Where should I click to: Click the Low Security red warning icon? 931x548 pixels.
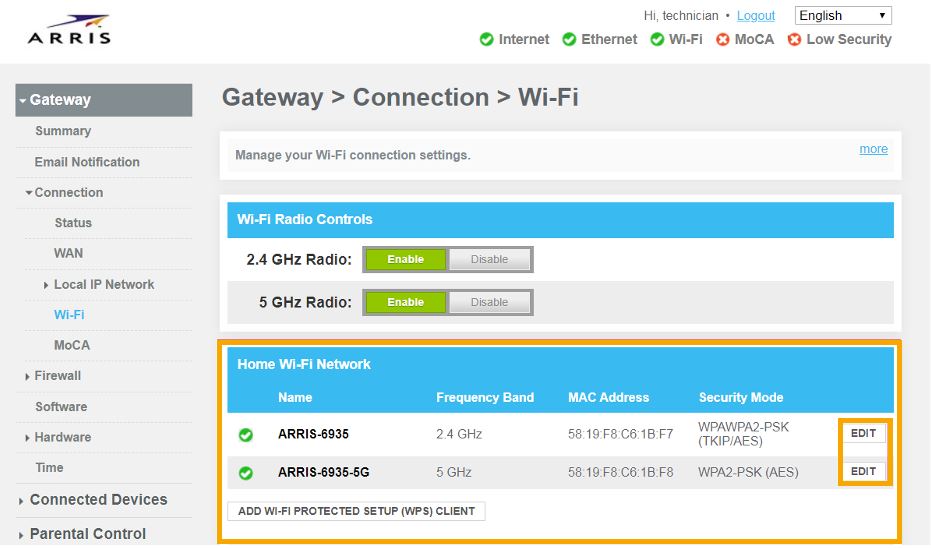[794, 40]
